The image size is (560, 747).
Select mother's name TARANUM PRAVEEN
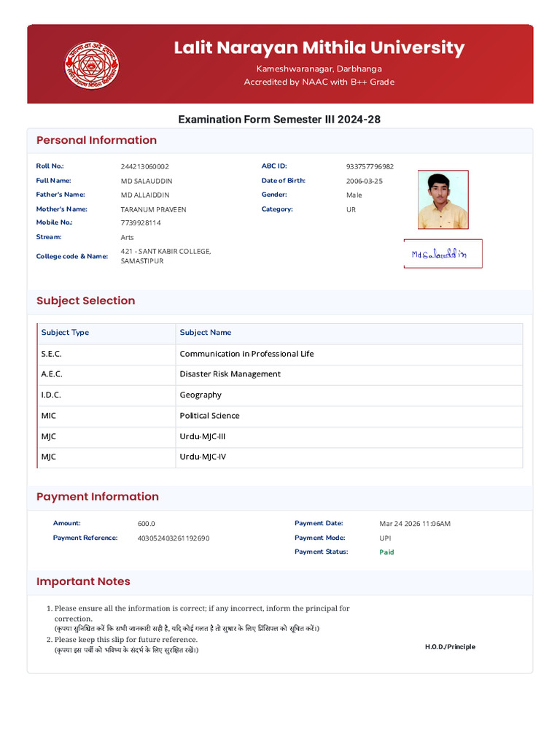153,209
